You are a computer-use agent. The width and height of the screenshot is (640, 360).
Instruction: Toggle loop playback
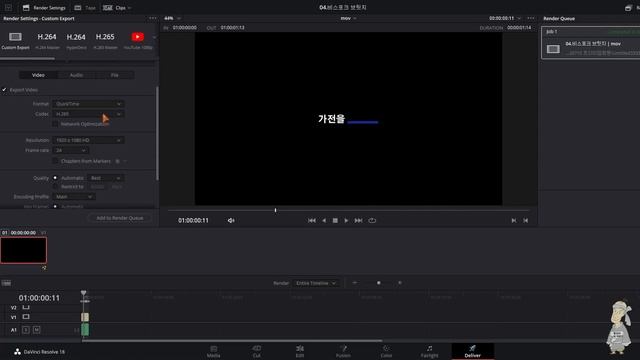(372, 220)
